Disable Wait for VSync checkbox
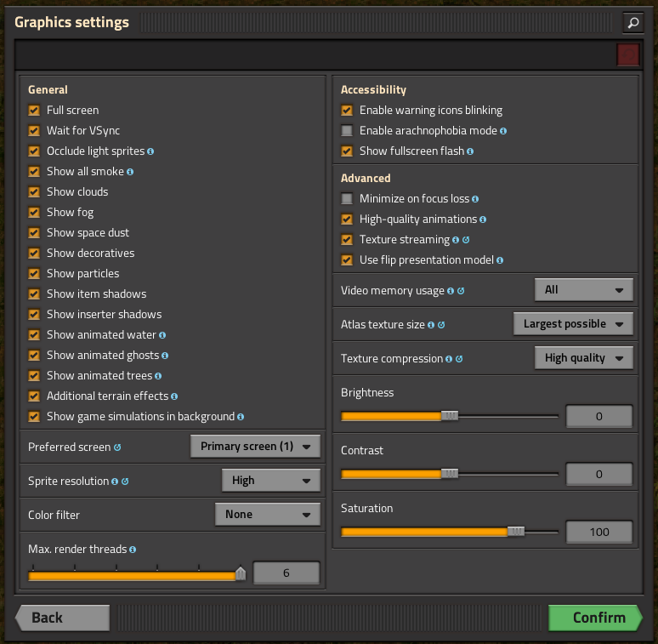 pos(34,131)
